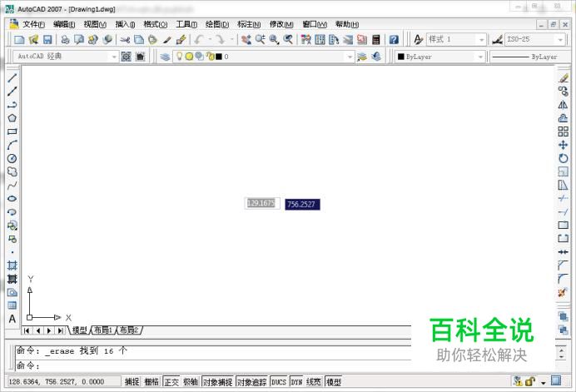Toggle 捕捉 snap mode in status bar
This screenshot has height=392, width=576.
pos(132,382)
